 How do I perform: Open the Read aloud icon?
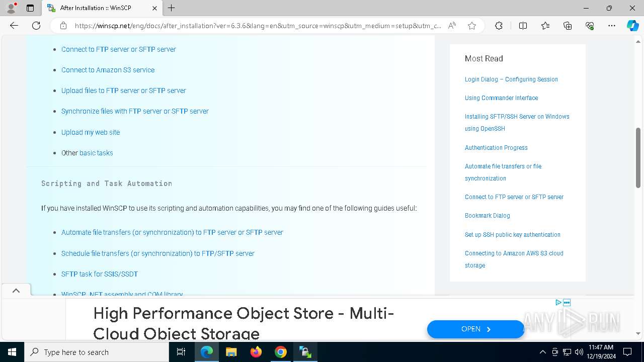tap(452, 26)
